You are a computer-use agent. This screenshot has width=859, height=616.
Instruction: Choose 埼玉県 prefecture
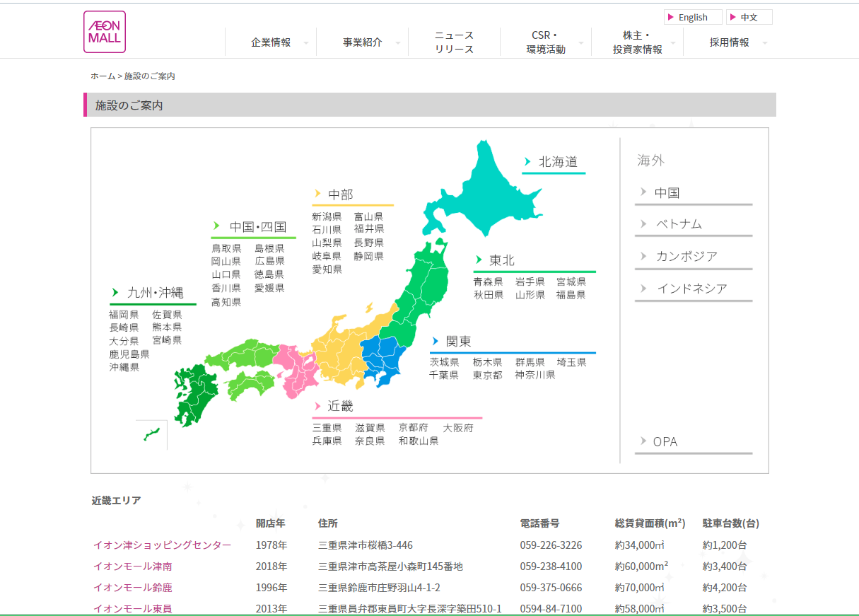point(571,362)
